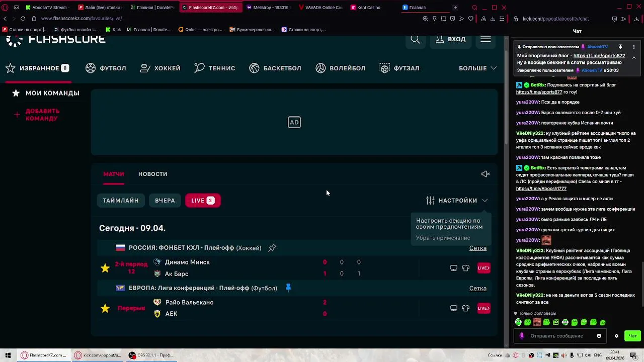The height and width of the screenshot is (362, 644).
Task: Pick the first green headphones emote
Action: point(518,322)
